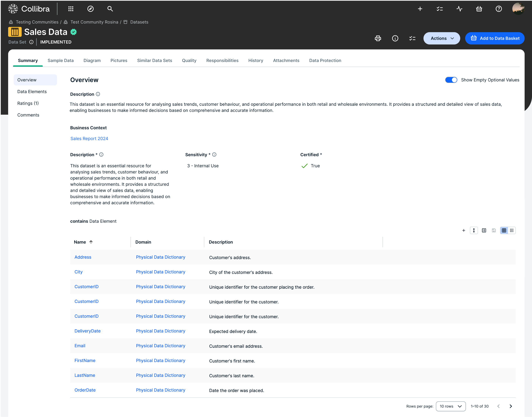Click info icon next to Description * heading
Screen dimensions: 532x417
tap(101, 154)
